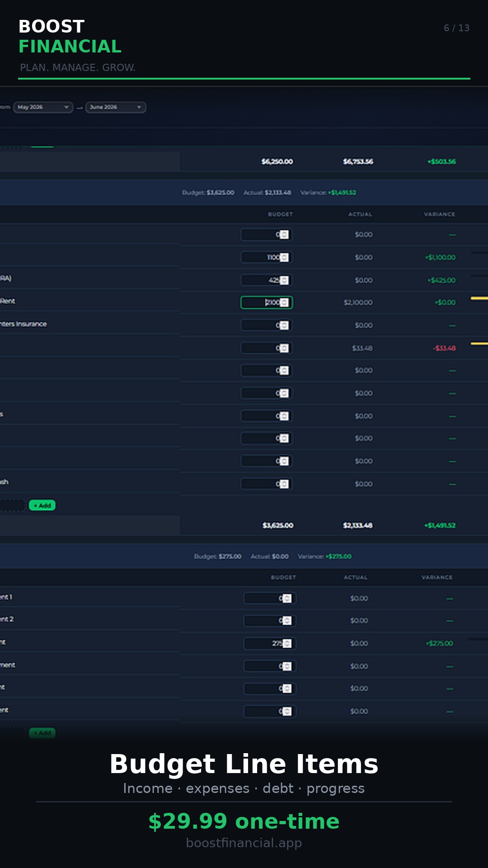The width and height of the screenshot is (488, 868).
Task: Click the BOOST FINANCIAL logo text
Action: pyautogui.click(x=70, y=37)
